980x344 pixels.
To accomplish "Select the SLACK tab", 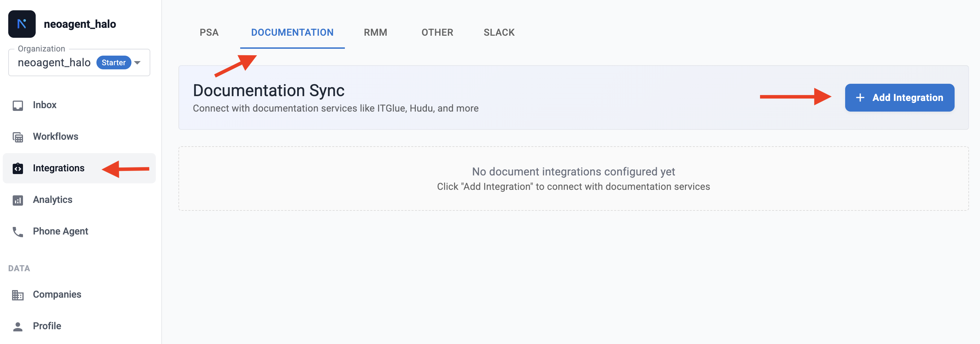I will coord(499,32).
